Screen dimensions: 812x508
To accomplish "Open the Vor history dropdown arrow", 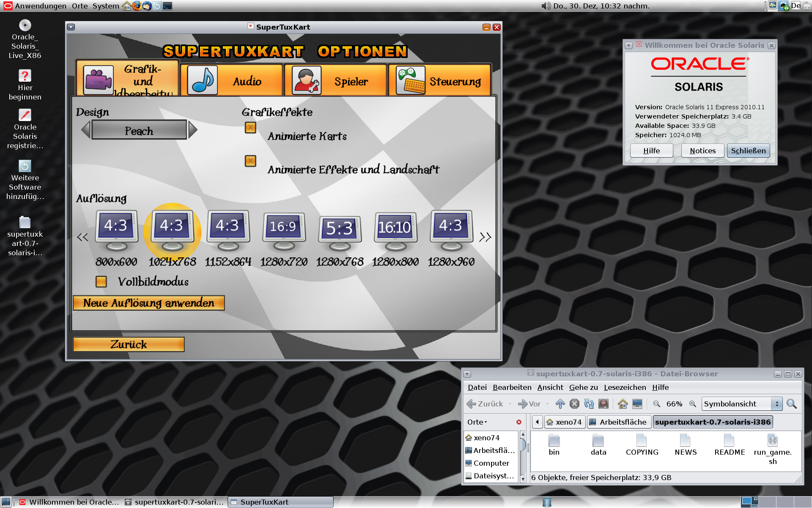I will 547,404.
